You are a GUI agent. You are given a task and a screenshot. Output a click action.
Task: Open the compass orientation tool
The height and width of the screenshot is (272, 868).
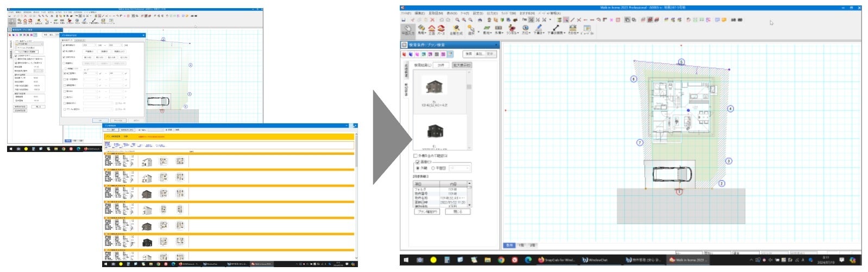(x=525, y=29)
